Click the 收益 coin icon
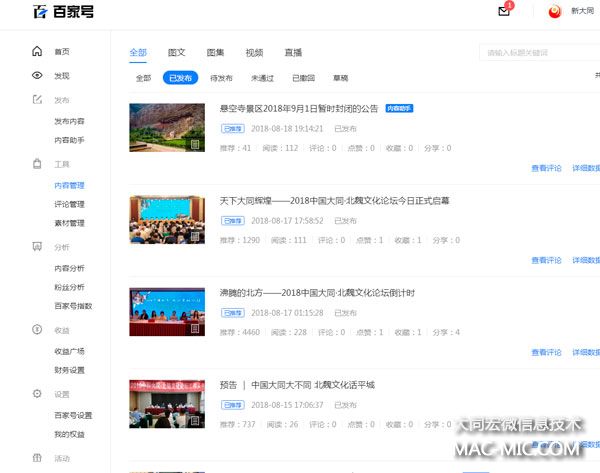600x473 pixels. pyautogui.click(x=37, y=329)
